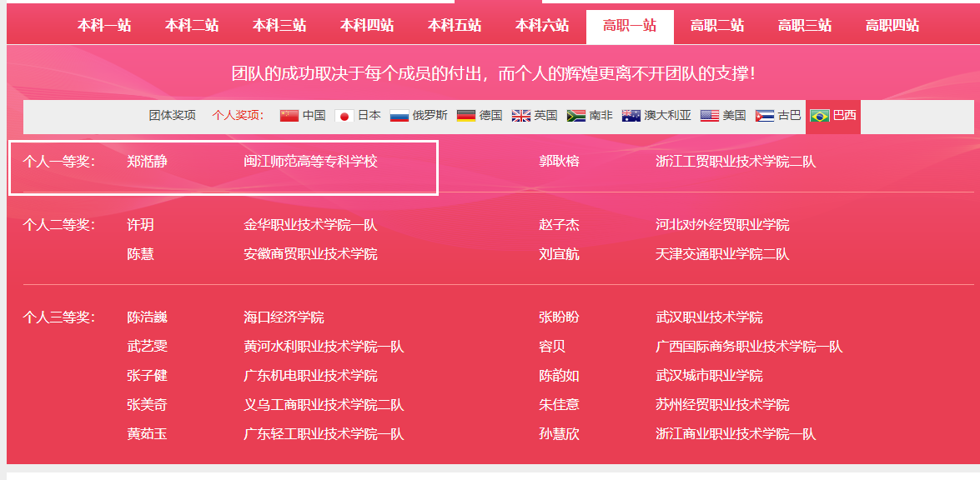Open the 高职四站 tab

click(x=892, y=26)
